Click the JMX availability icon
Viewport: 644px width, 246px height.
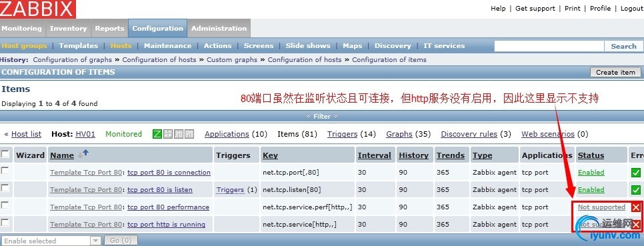pos(179,134)
